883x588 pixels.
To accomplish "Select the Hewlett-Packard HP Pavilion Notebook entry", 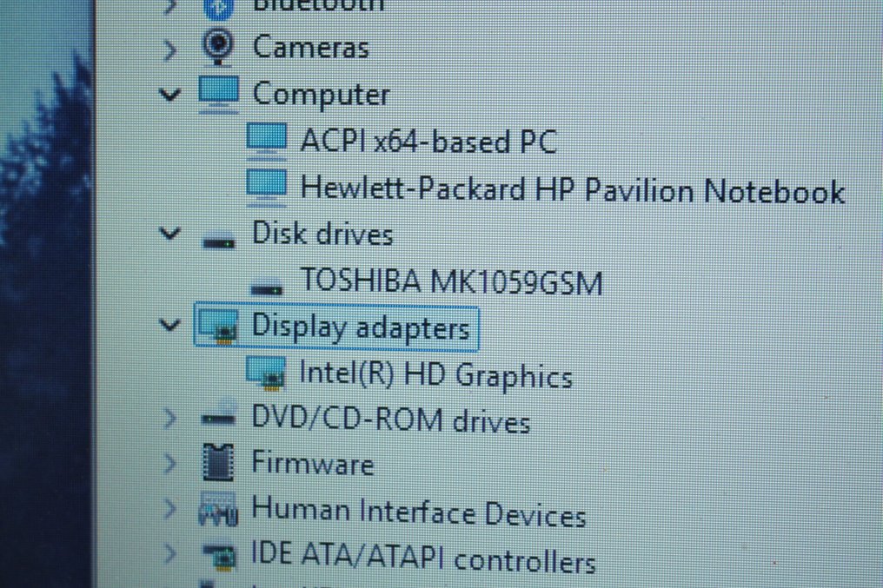I will pyautogui.click(x=574, y=189).
